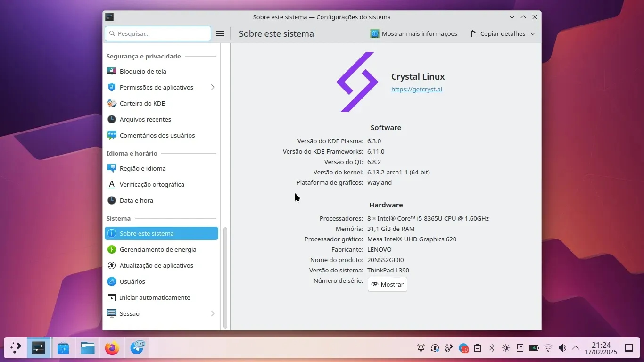Open Atualização de aplicativos page
Image resolution: width=644 pixels, height=362 pixels.
pos(156,265)
